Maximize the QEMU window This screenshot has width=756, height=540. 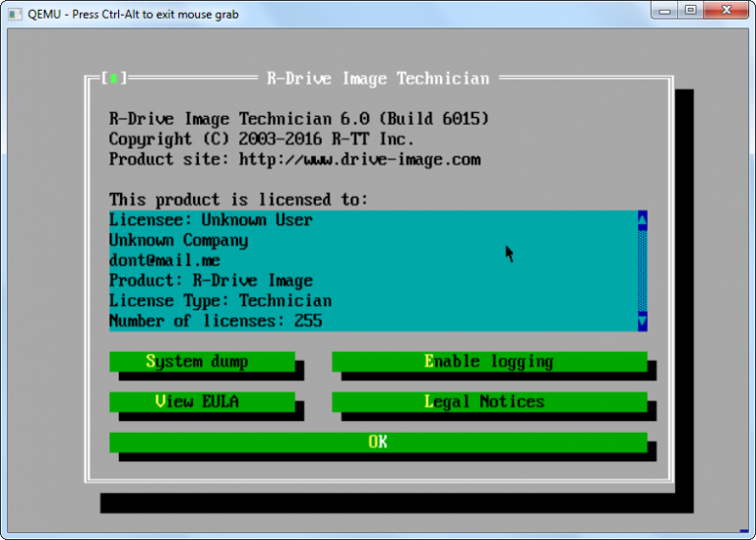[x=690, y=10]
